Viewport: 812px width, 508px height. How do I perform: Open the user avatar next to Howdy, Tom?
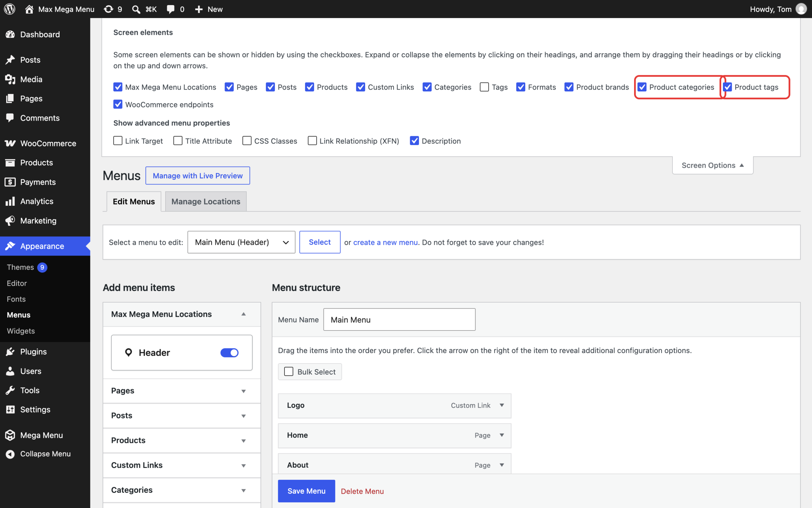pos(801,9)
